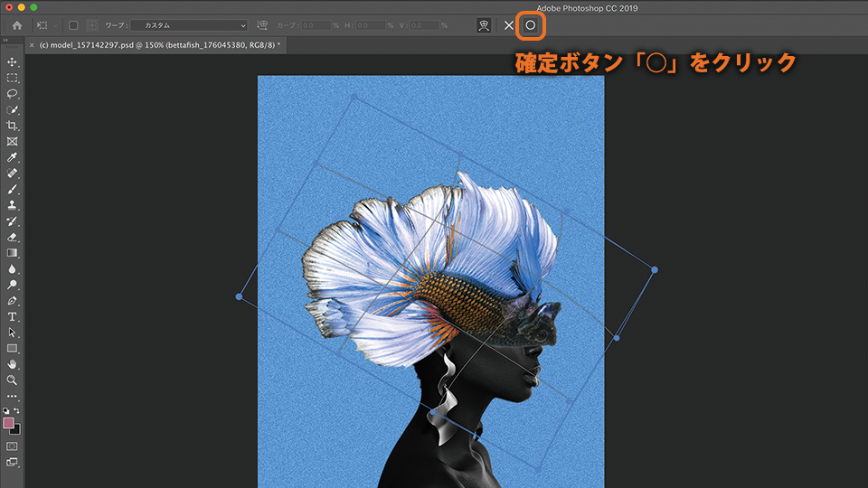Toggle Quick Mask mode
The image size is (868, 488).
click(12, 446)
